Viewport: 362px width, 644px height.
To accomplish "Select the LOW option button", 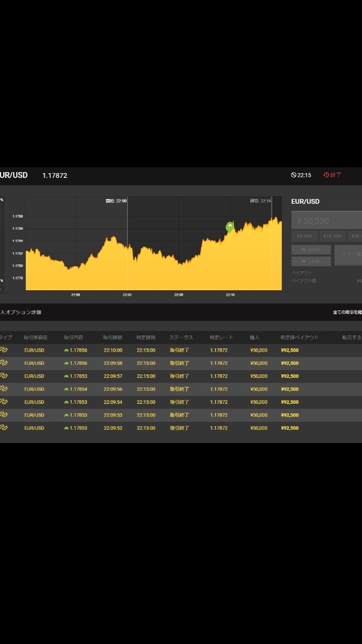I will (x=311, y=261).
